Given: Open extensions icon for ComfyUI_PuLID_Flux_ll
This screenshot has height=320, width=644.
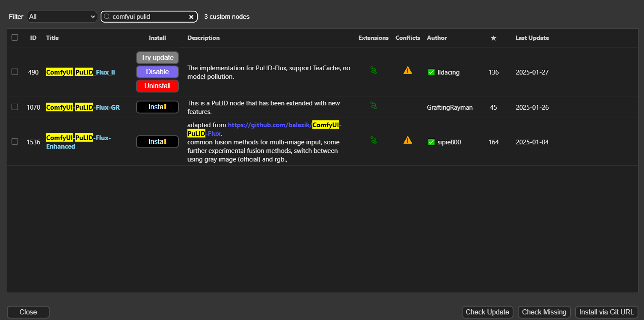Looking at the screenshot, I should [x=374, y=71].
